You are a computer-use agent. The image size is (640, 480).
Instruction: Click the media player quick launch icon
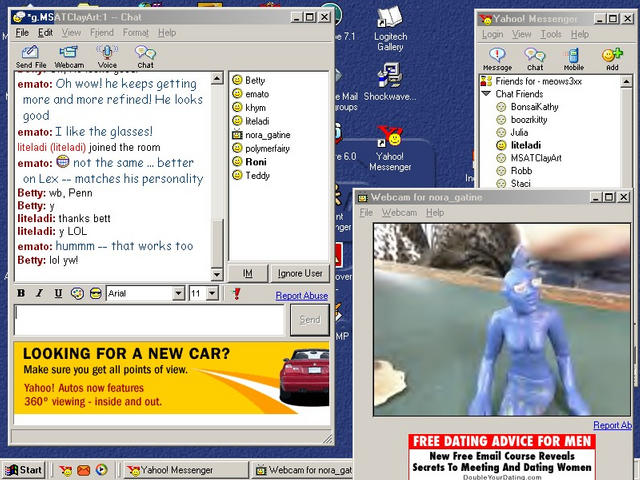click(x=102, y=470)
